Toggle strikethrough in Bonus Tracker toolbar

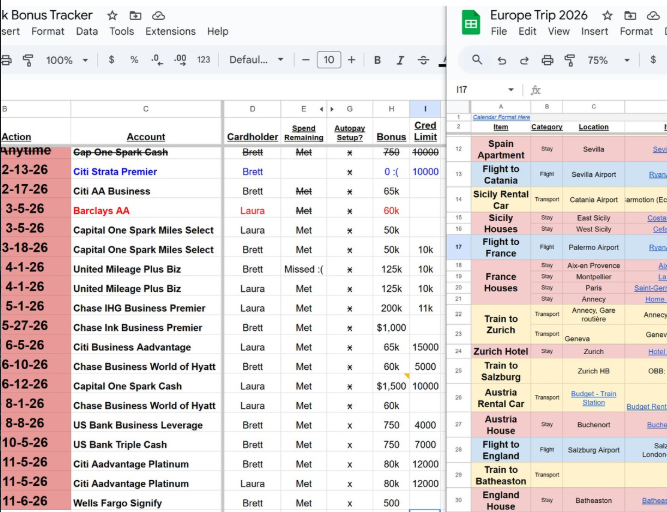(423, 60)
